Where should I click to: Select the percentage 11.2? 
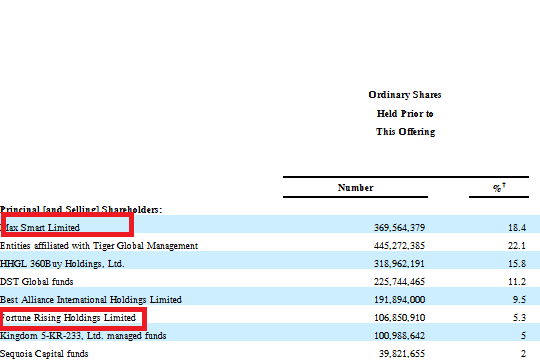pos(517,282)
